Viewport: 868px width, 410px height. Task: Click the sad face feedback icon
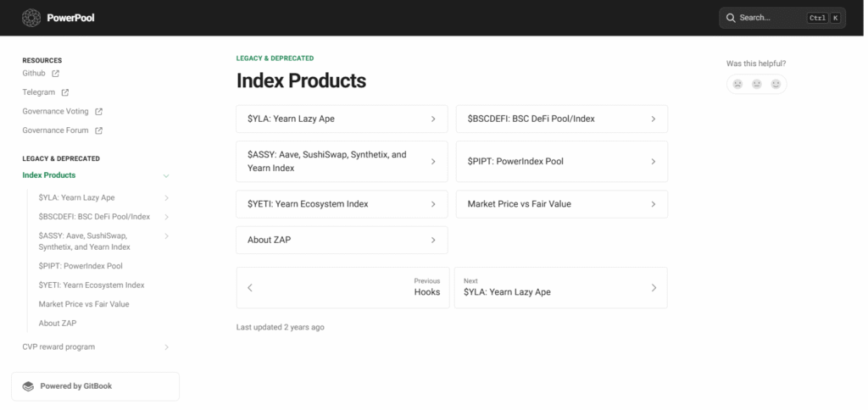[x=737, y=84]
